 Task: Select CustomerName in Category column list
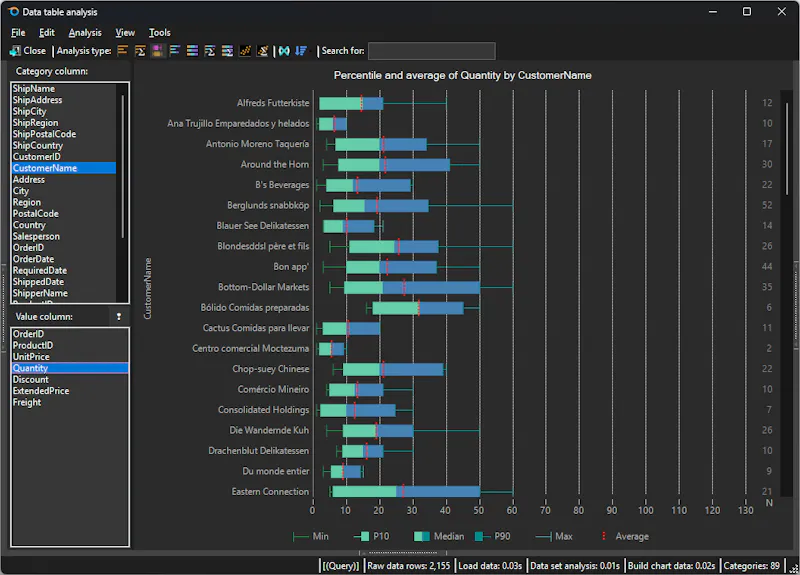64,168
